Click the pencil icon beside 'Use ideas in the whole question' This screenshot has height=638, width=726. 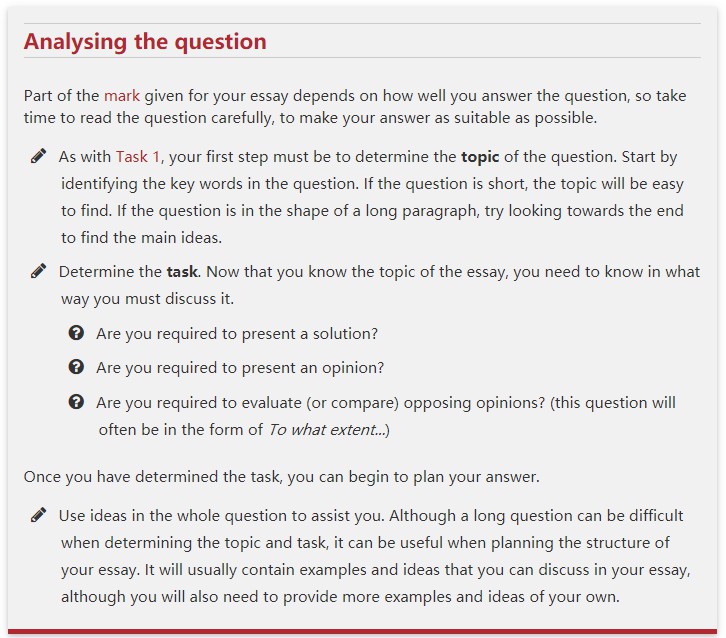pos(39,515)
